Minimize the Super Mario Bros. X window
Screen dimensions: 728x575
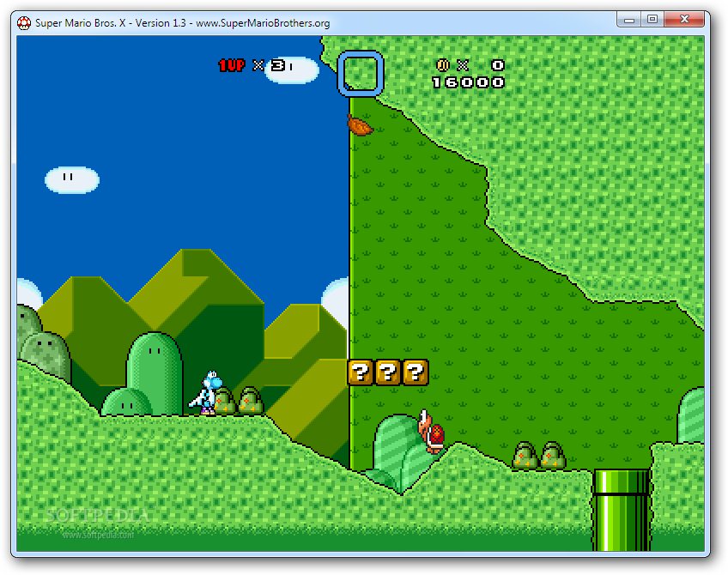[x=629, y=20]
